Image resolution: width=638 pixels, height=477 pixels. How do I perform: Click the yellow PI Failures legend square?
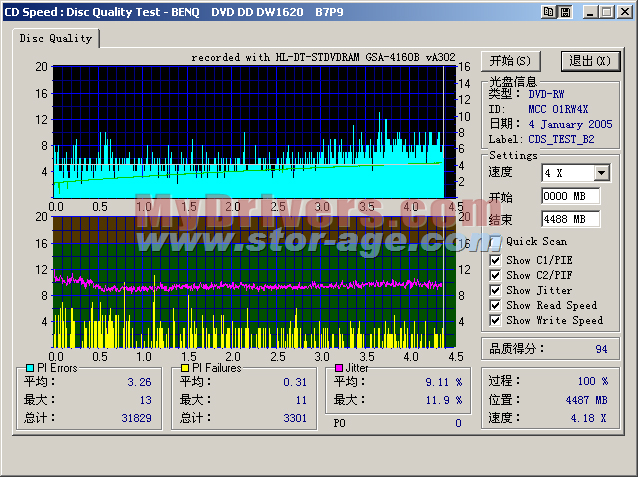coord(183,369)
